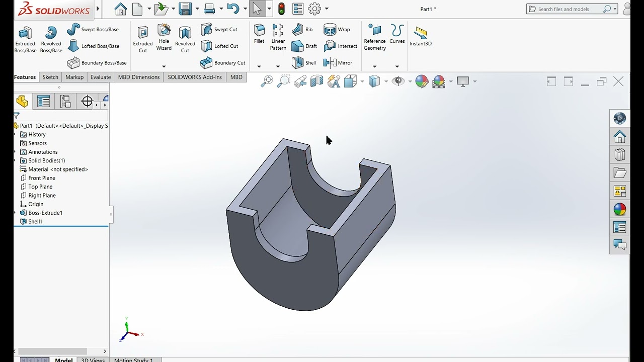Select Boss-Extrude1 in feature tree
This screenshot has height=362, width=644.
[x=45, y=213]
